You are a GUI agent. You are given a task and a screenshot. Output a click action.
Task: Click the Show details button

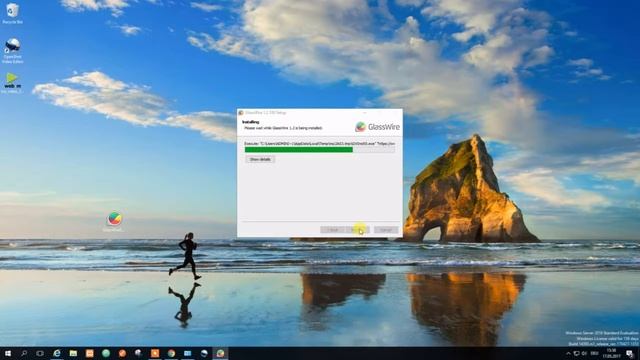point(260,159)
